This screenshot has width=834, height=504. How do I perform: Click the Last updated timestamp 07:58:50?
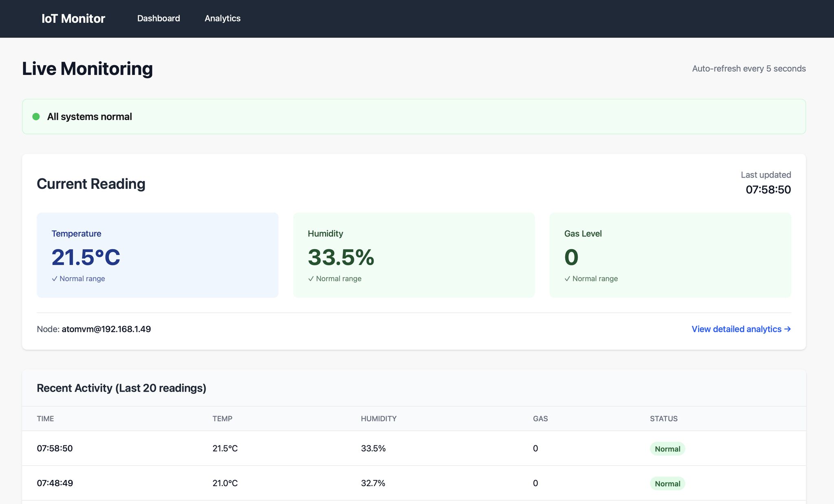coord(768,189)
